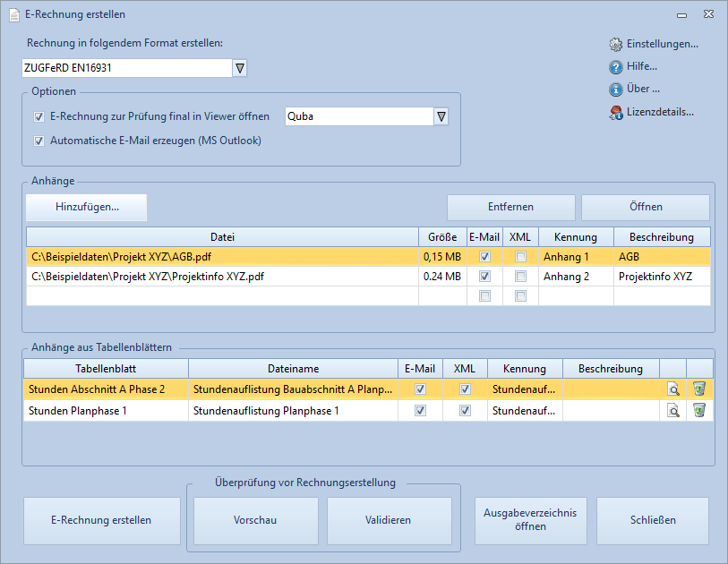Viewport: 728px width, 564px height.
Task: Check XML box in the empty attachment row
Action: pos(520,295)
